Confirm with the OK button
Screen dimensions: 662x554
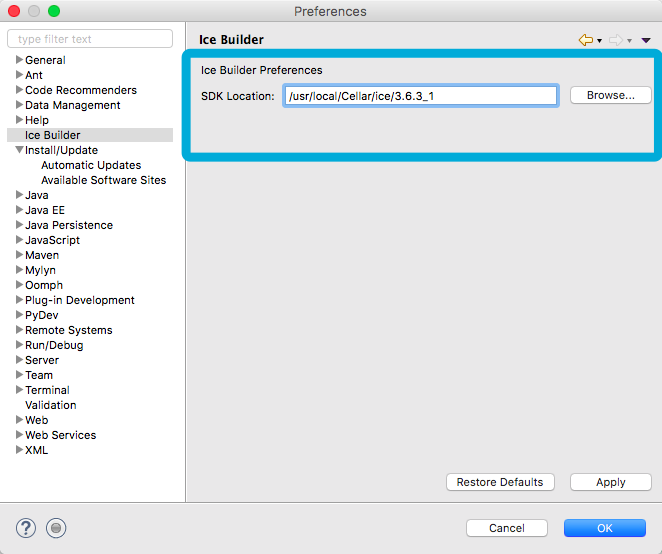(605, 528)
